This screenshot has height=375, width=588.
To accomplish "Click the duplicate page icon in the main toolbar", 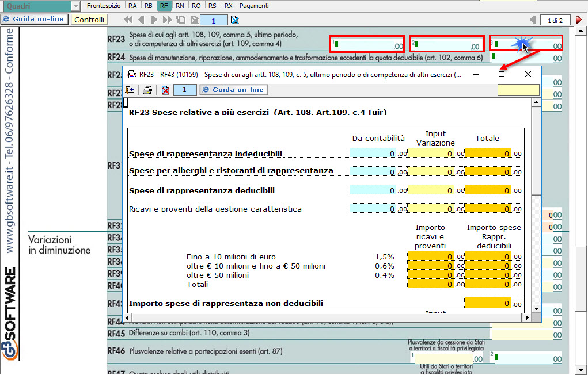I will tap(181, 20).
